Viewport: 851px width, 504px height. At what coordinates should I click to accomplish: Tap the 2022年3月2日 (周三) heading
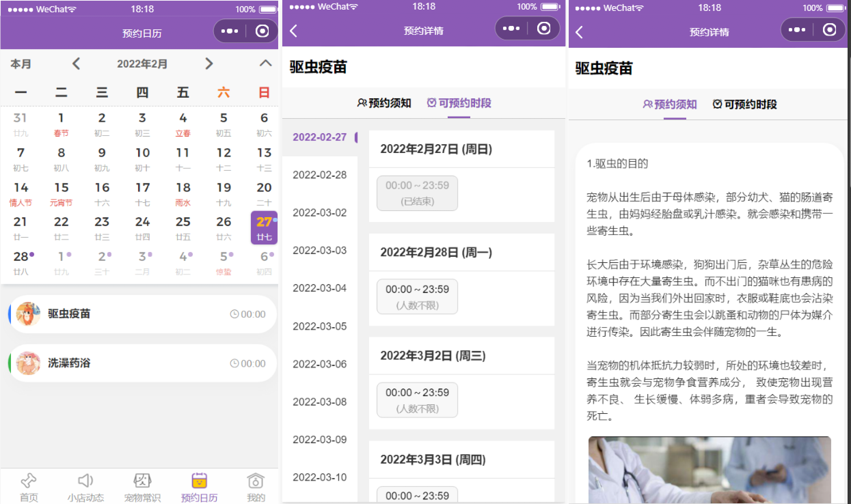[433, 356]
